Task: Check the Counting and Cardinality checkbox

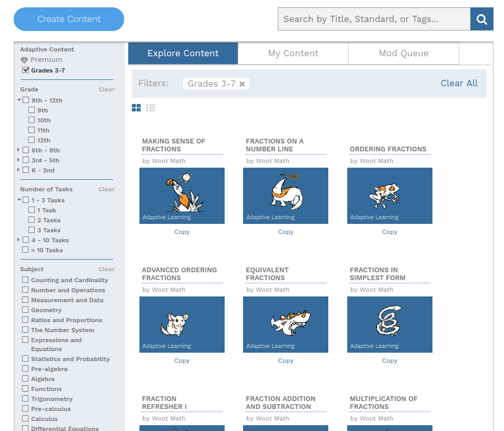Action: (x=25, y=280)
